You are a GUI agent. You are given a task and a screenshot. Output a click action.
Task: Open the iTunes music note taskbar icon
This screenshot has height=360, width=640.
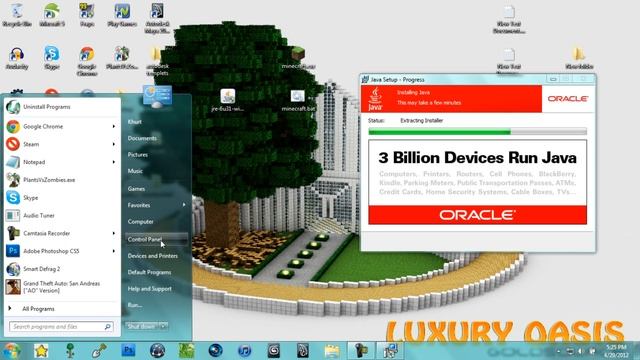(244, 351)
